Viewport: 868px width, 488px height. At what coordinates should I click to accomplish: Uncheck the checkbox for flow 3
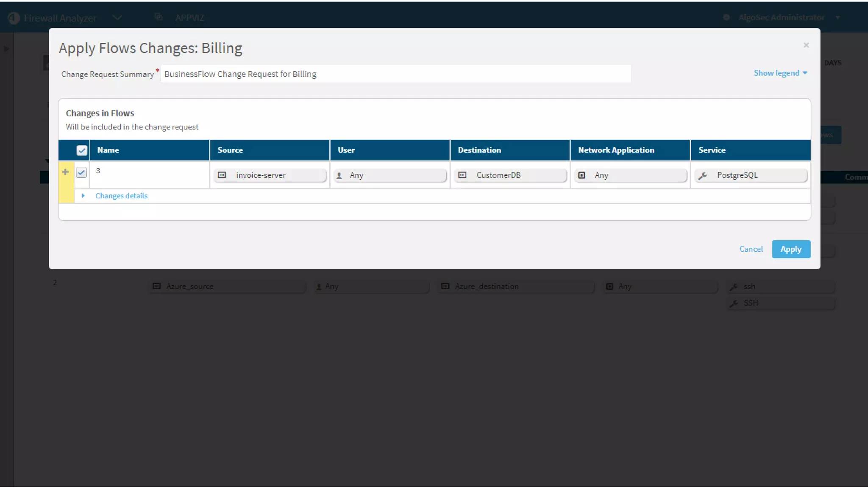click(81, 172)
